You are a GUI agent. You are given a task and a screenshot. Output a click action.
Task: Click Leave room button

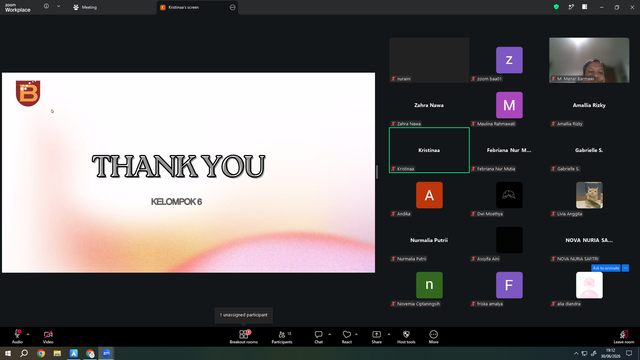pos(624,337)
